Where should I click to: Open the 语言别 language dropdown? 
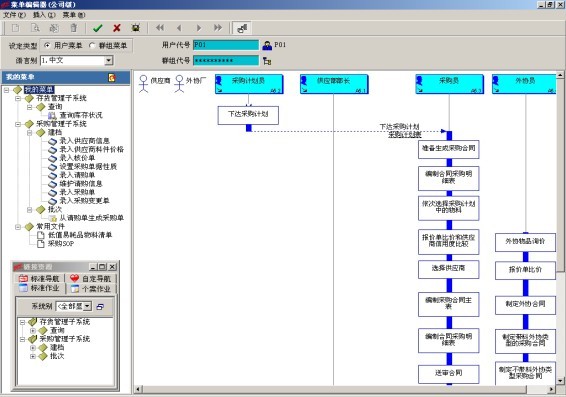pos(109,60)
